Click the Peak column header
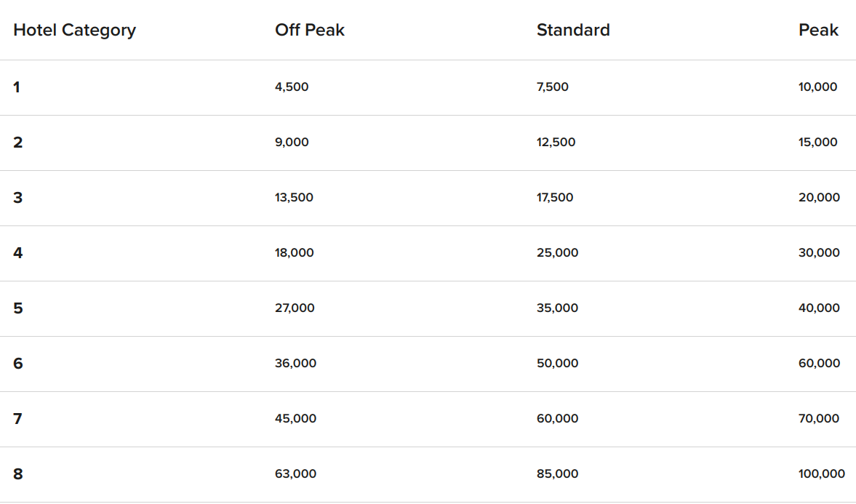Viewport: 856px width, 504px height. 818,31
